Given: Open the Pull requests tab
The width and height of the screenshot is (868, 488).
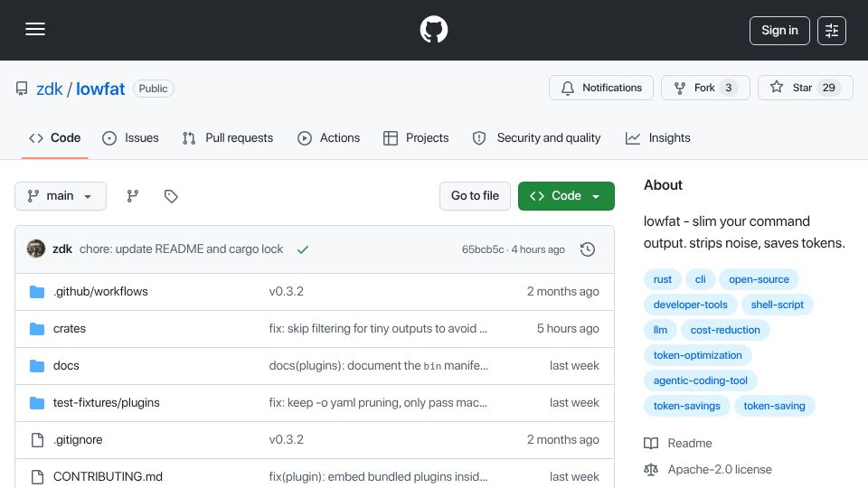Looking at the screenshot, I should (x=228, y=137).
